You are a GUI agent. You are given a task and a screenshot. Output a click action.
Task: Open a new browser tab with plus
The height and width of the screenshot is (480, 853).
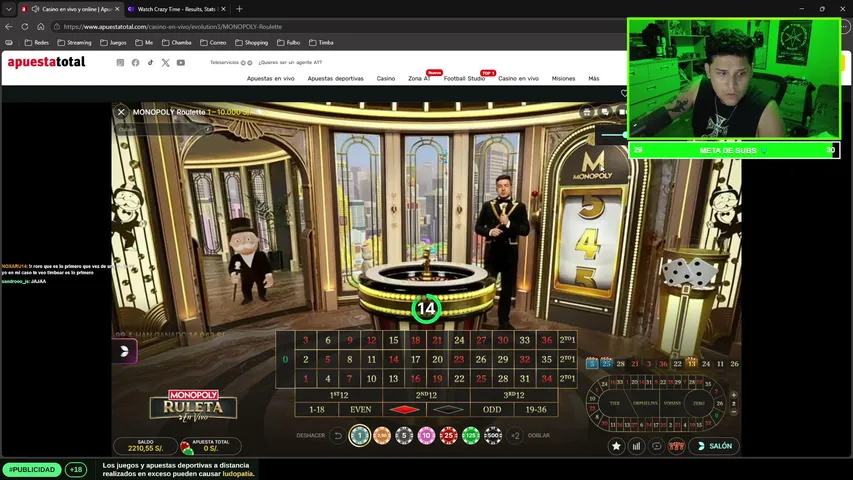coord(239,9)
